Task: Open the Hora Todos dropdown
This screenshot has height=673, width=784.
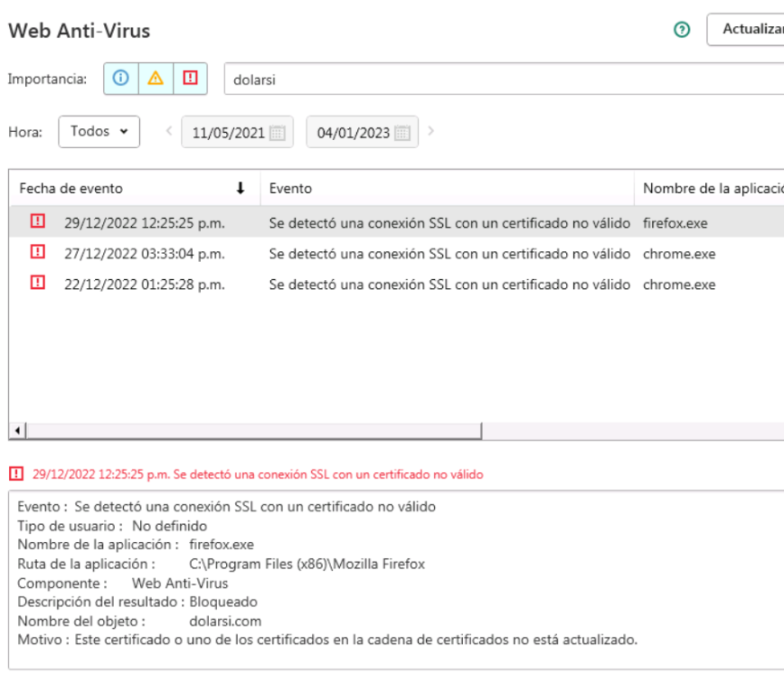Action: coord(99,132)
